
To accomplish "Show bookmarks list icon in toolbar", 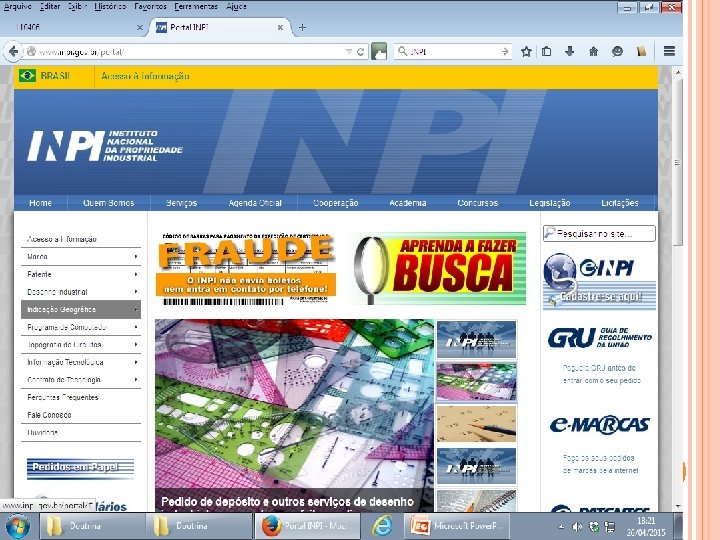I will coord(546,51).
